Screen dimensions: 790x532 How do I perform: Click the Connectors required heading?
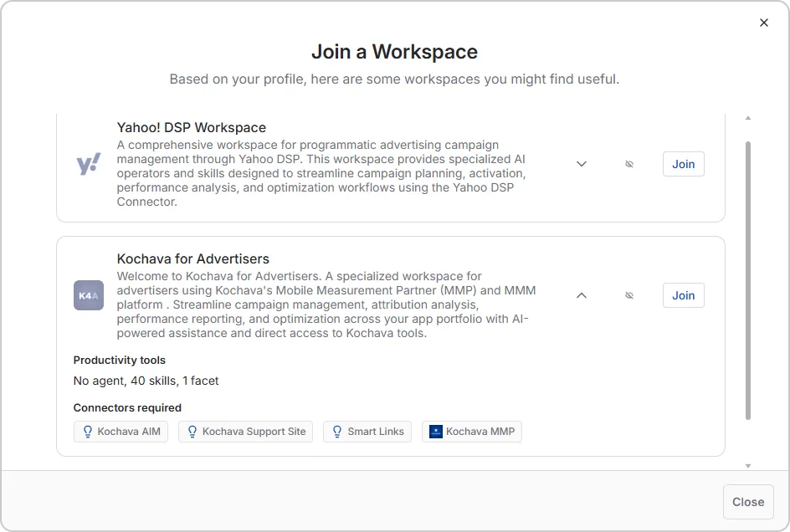click(127, 407)
